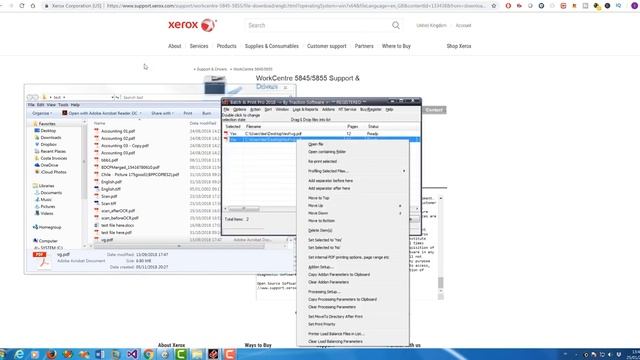The image size is (640, 360).
Task: Choose Move to Bottom in context menu
Action: [321, 221]
